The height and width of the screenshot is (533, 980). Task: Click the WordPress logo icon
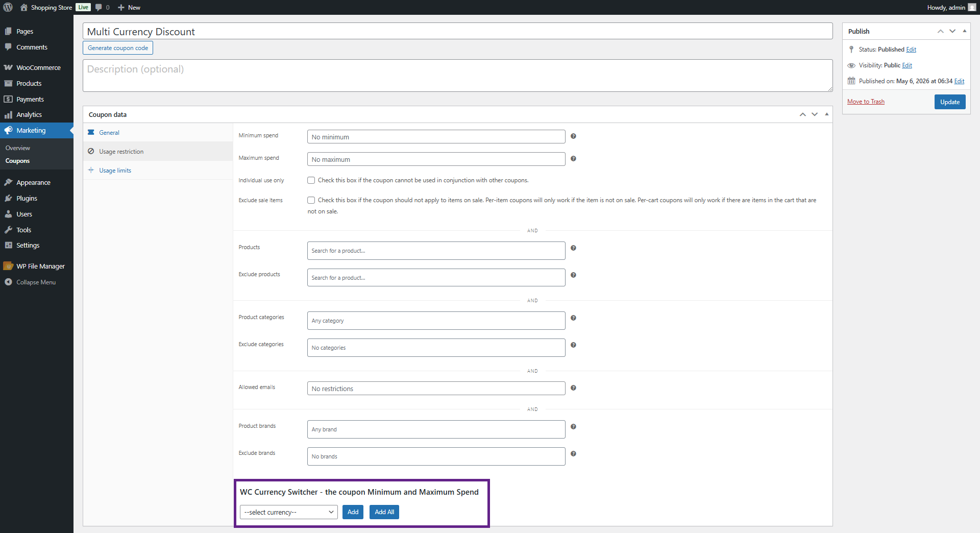8,7
